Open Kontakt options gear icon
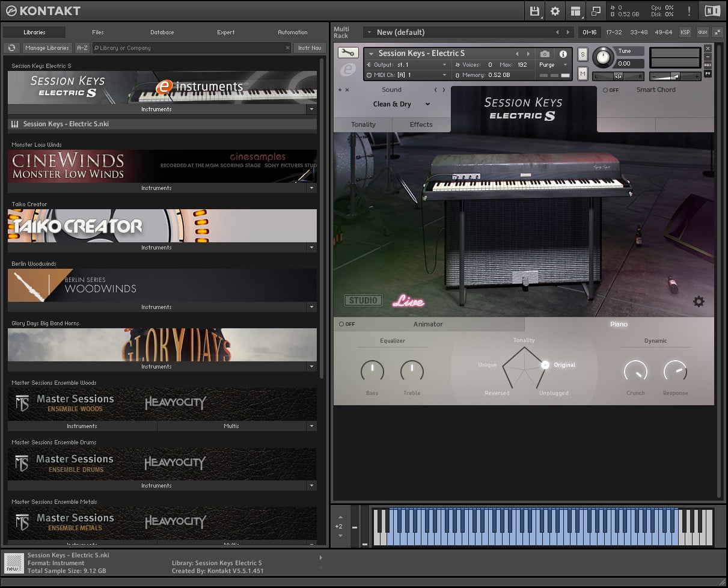 (x=555, y=11)
